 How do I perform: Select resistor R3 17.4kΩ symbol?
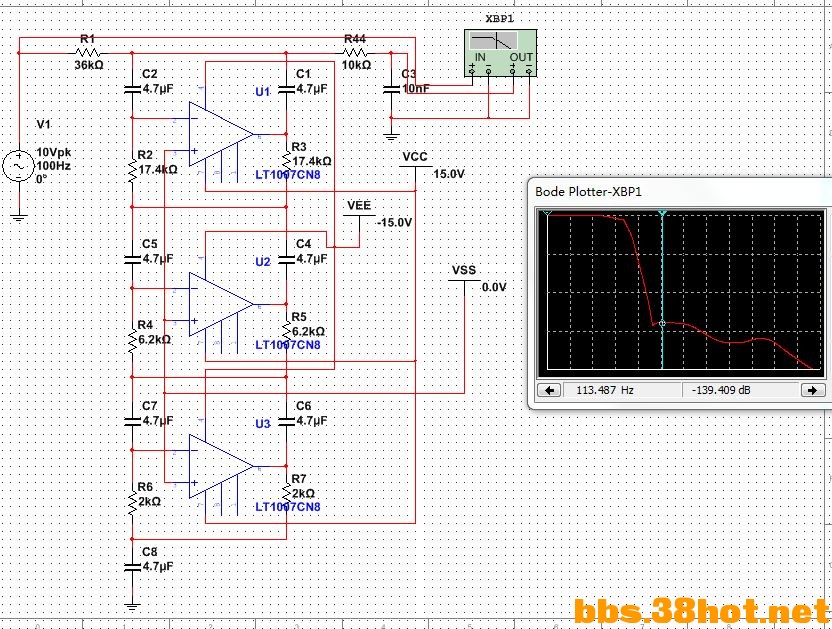coord(287,161)
